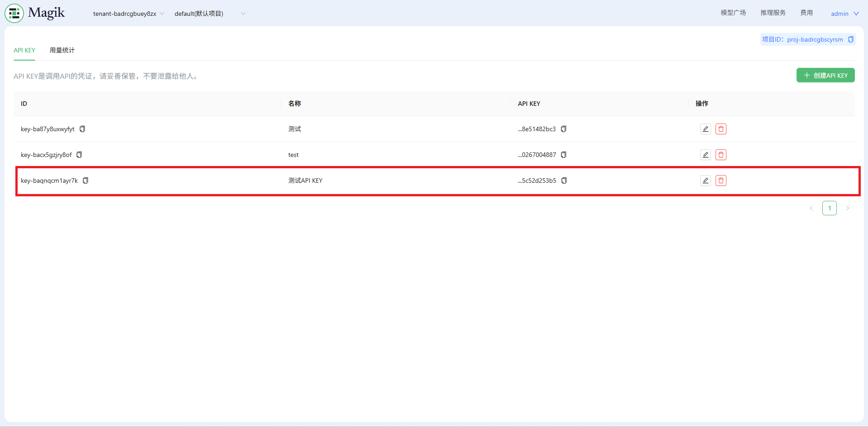Image resolution: width=868 pixels, height=427 pixels.
Task: Open the admin user menu
Action: pyautogui.click(x=844, y=14)
